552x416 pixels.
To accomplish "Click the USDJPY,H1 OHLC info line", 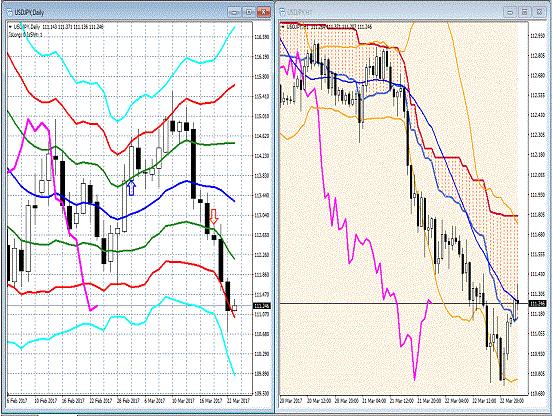I will 329,27.
